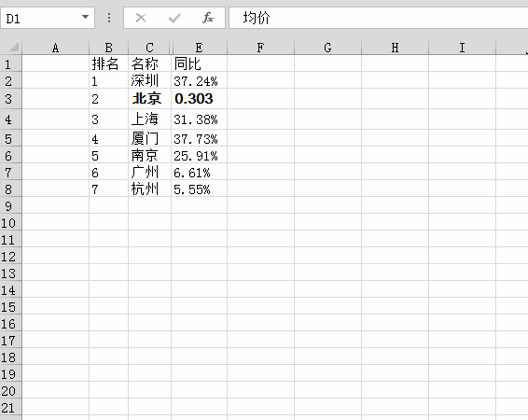Confirm the formula bar entry checkmark
The width and height of the screenshot is (528, 420).
[174, 18]
